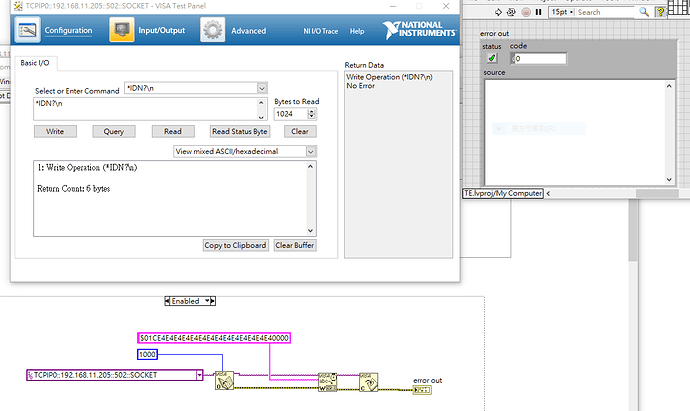Image resolution: width=690 pixels, height=411 pixels.
Task: Click the block diagram vertical scrollbar
Action: (x=633, y=231)
